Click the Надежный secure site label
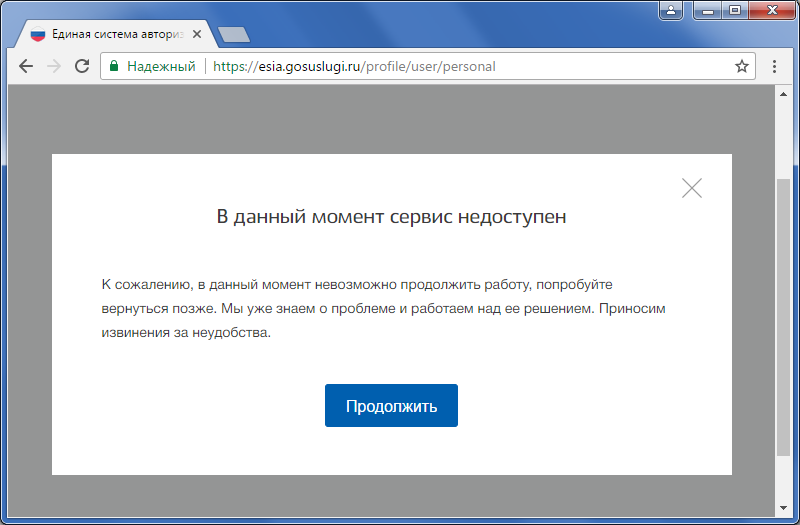Viewport: 800px width, 525px height. 161,67
